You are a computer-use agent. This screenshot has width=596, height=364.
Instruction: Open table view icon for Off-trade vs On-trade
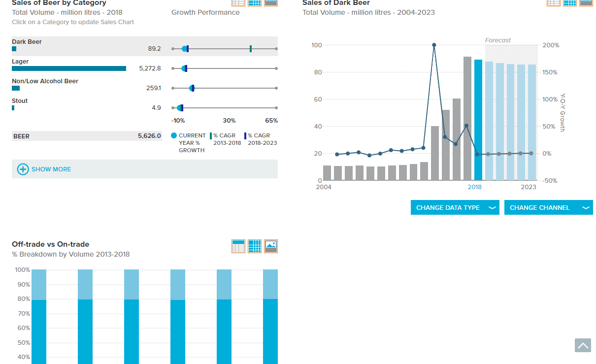(238, 246)
